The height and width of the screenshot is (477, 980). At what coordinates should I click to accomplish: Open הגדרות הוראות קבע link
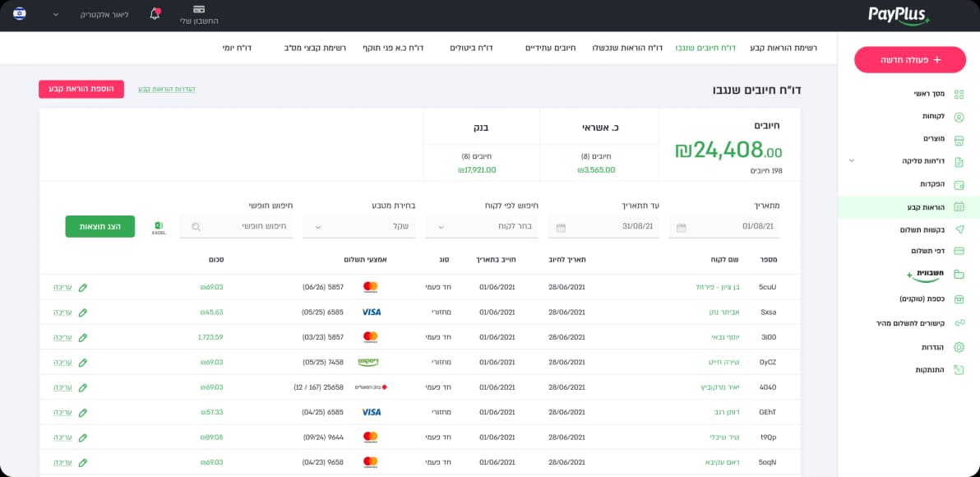point(166,89)
